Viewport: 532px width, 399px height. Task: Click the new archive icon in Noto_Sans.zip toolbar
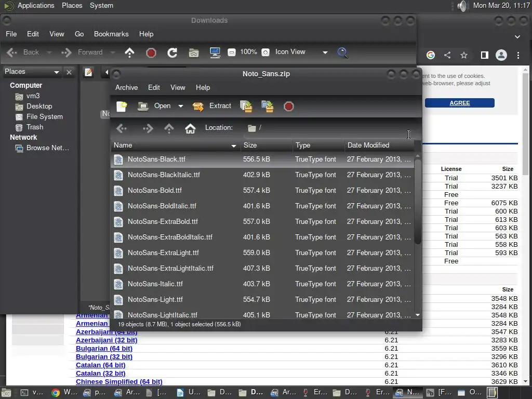coord(122,106)
